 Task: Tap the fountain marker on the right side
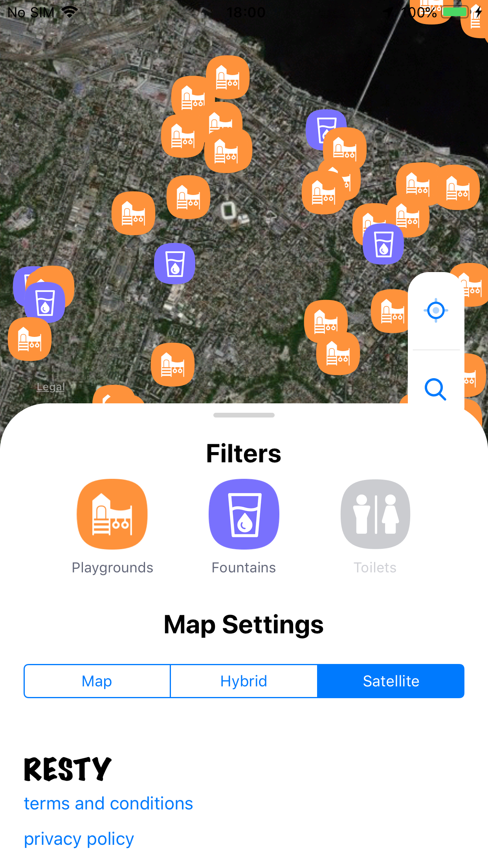point(383,244)
